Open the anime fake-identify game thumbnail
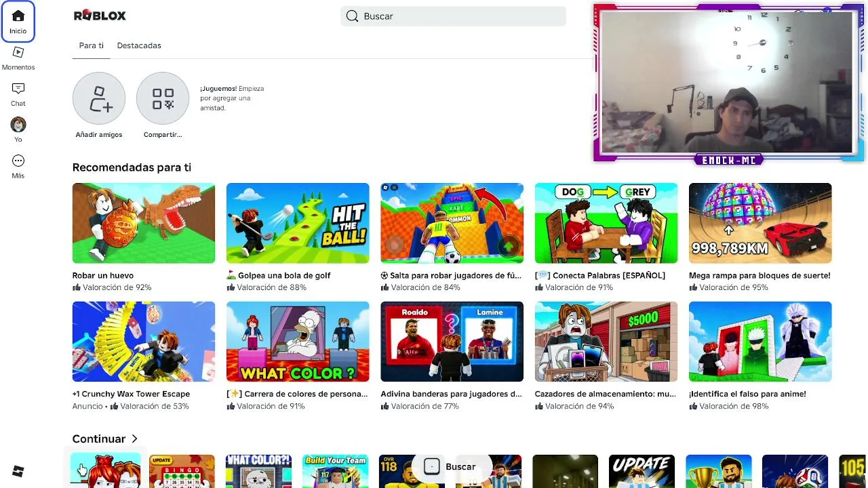The height and width of the screenshot is (488, 868). [760, 342]
